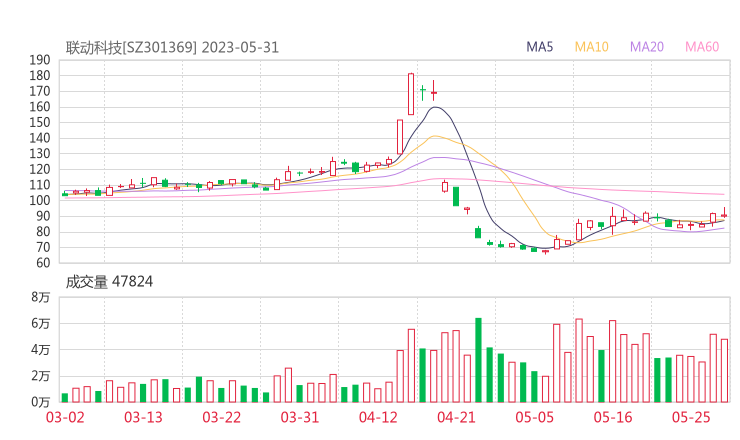Click the peak of the MA5 line
This screenshot has width=740, height=440.
click(x=435, y=107)
